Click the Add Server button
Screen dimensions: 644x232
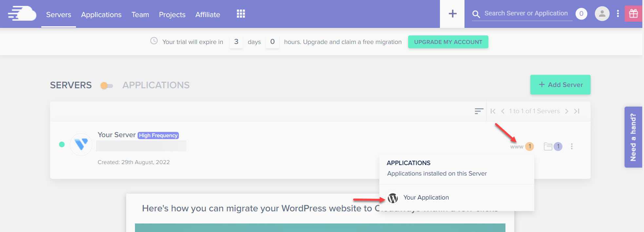coord(560,85)
